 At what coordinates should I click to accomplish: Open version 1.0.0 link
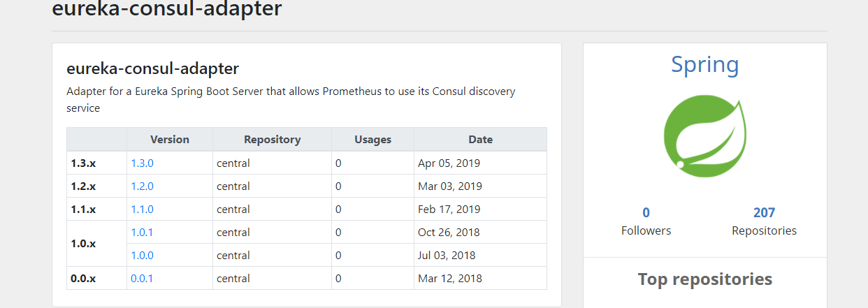(x=142, y=255)
